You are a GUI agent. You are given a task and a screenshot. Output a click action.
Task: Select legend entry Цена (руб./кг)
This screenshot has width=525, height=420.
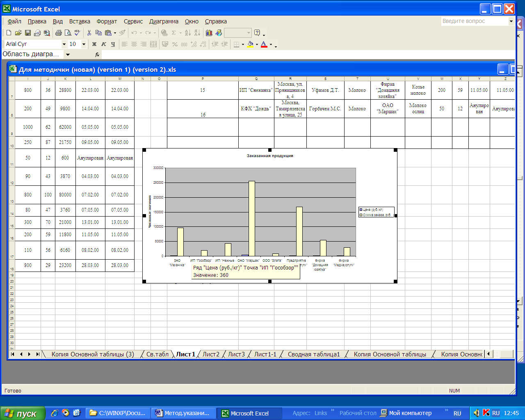click(372, 210)
